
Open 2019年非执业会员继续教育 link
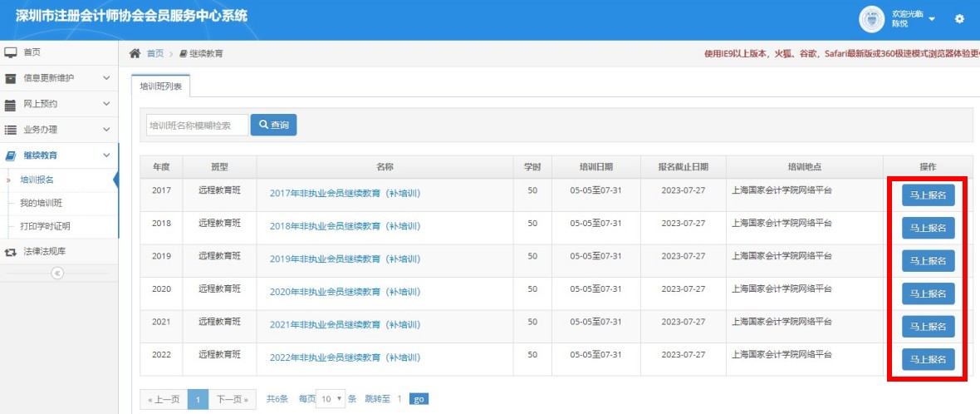pos(345,259)
